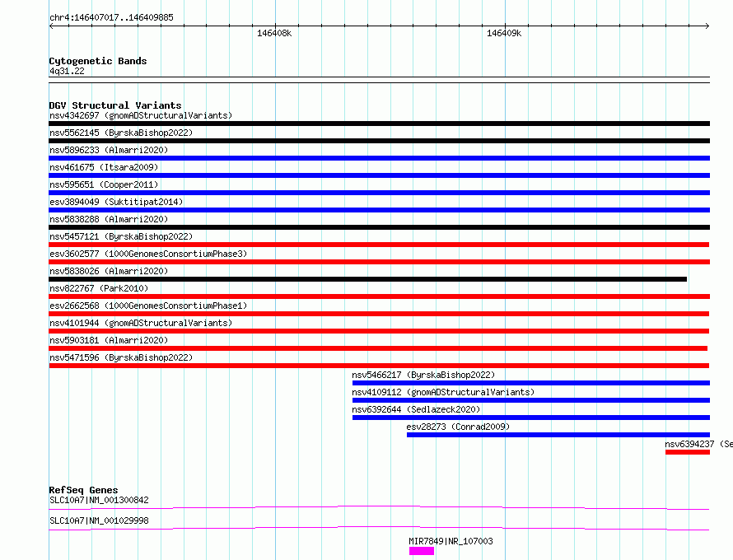Select nsv4101944 gnomADStructuralVariants label
Image resolution: width=733 pixels, height=560 pixels.
coord(141,323)
